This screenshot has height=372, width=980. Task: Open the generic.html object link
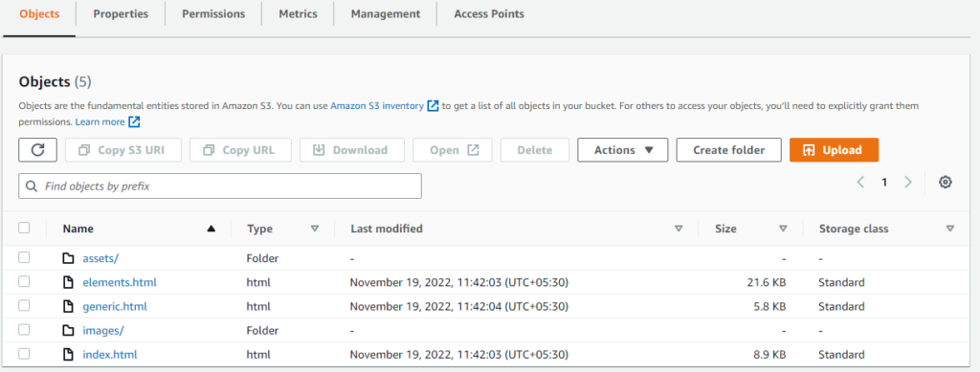115,306
